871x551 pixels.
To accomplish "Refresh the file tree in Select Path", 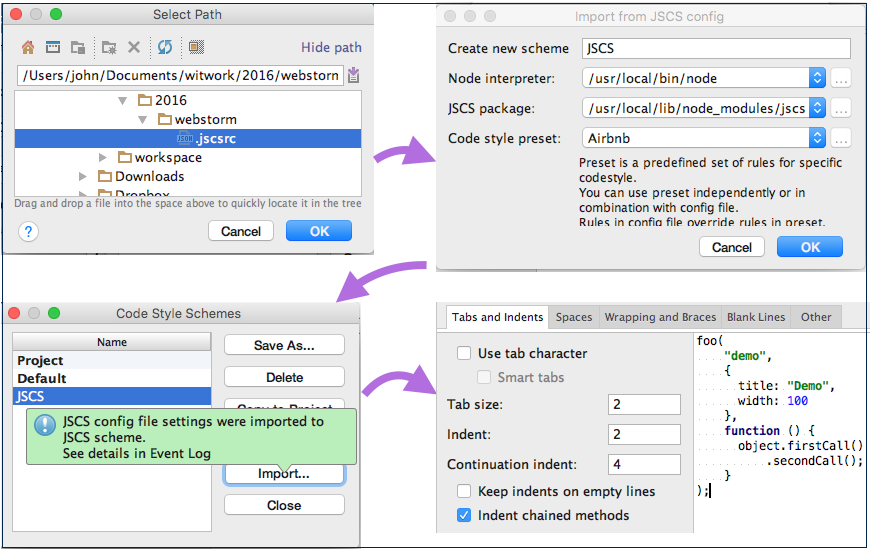I will pos(165,47).
